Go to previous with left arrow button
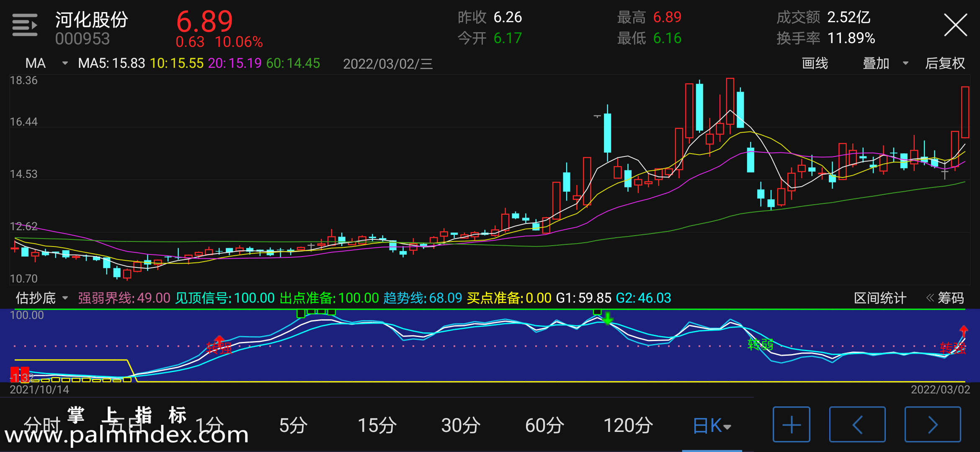The image size is (980, 452). pos(857,424)
